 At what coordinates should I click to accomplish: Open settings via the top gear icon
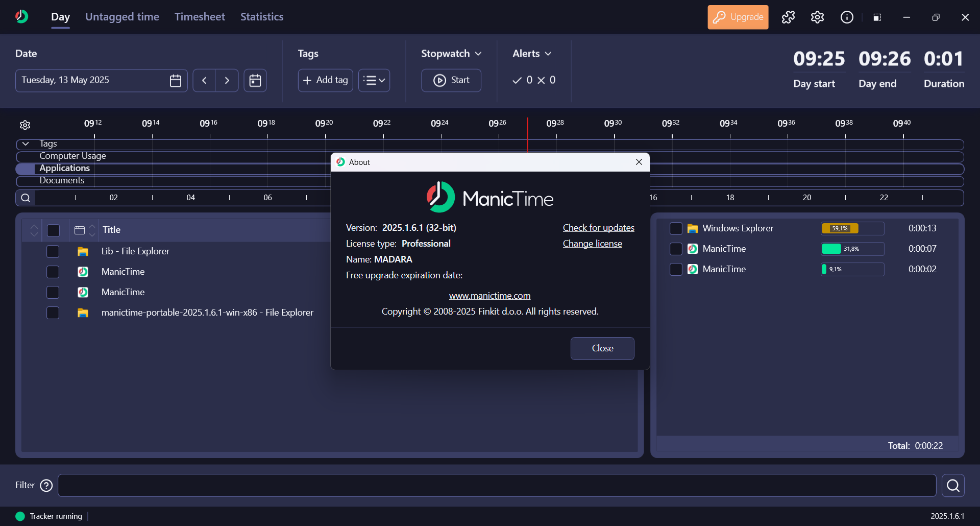point(817,17)
